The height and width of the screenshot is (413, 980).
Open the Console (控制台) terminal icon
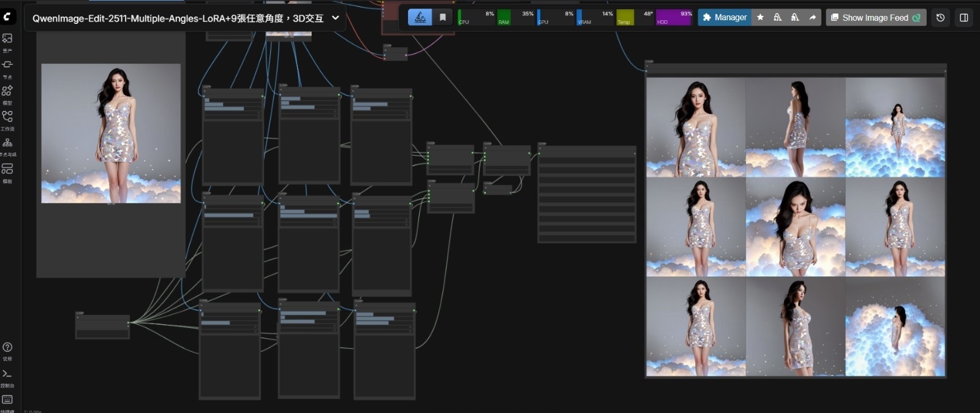click(7, 374)
